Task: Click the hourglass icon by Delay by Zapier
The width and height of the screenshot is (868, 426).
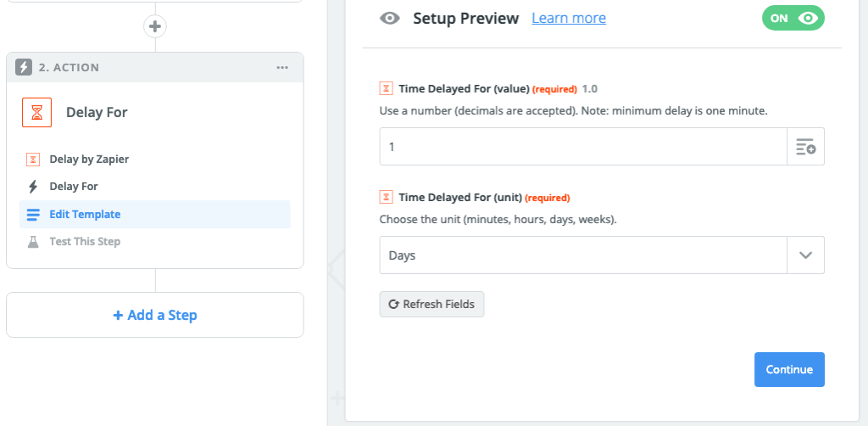Action: (x=33, y=160)
